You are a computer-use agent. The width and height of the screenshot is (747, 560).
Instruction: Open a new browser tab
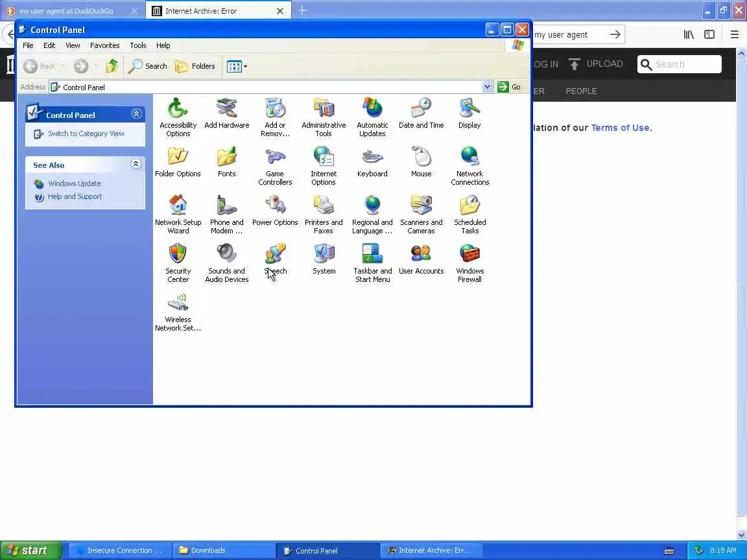[302, 10]
